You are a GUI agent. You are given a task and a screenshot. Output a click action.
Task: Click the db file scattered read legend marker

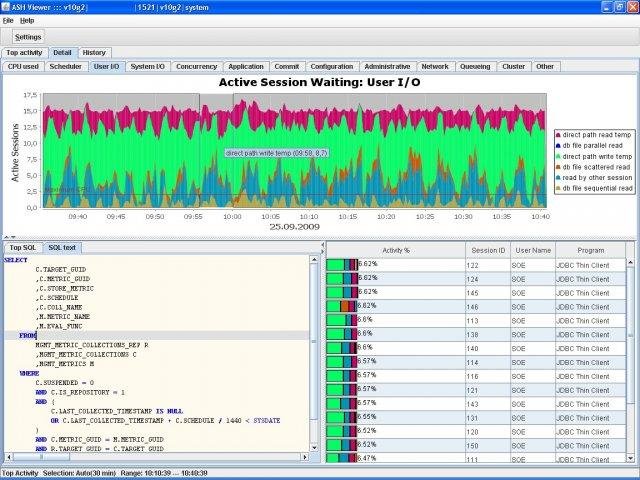[x=557, y=167]
